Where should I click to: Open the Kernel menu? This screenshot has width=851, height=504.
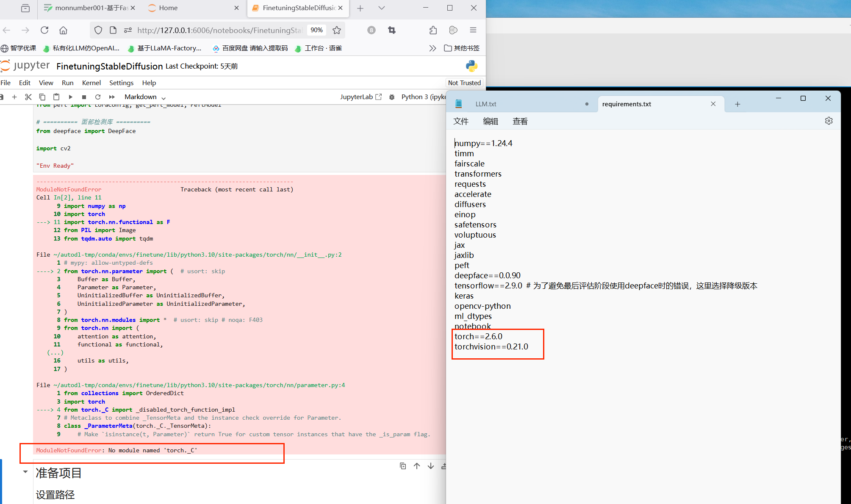coord(91,83)
